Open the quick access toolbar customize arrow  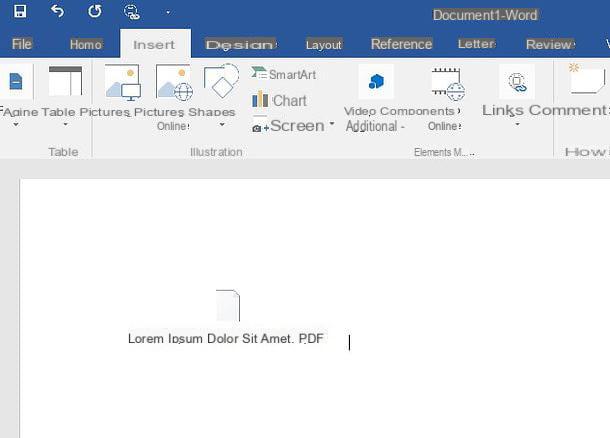click(x=168, y=12)
